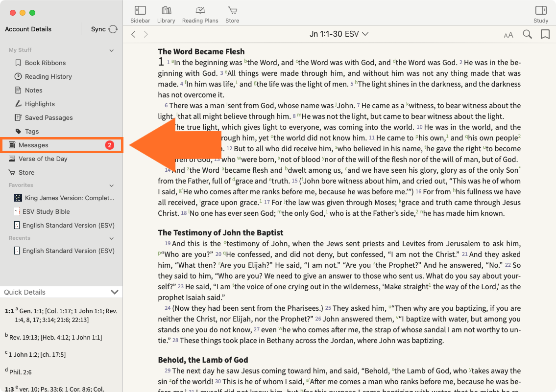This screenshot has height=392, width=556.
Task: Open Messages in the sidebar
Action: click(x=61, y=145)
